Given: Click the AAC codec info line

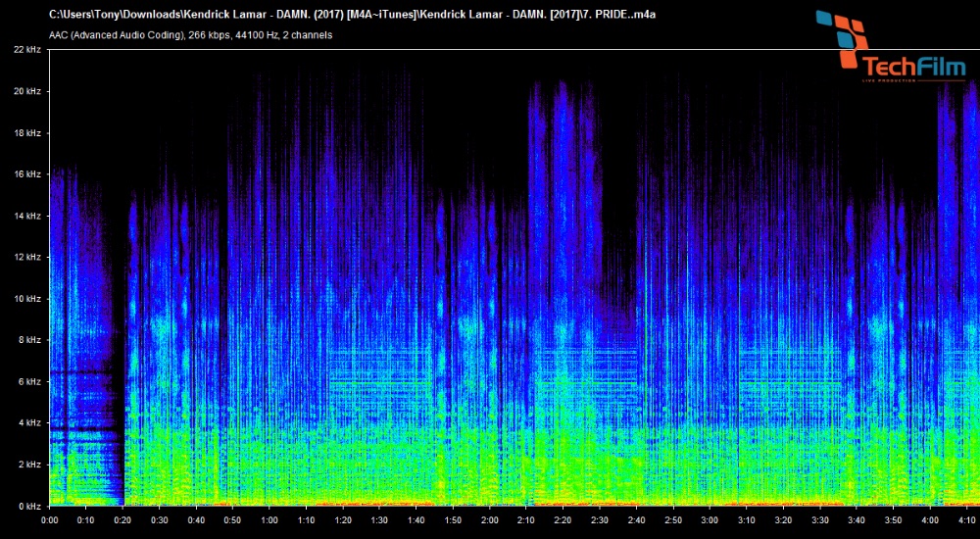Looking at the screenshot, I should point(190,35).
